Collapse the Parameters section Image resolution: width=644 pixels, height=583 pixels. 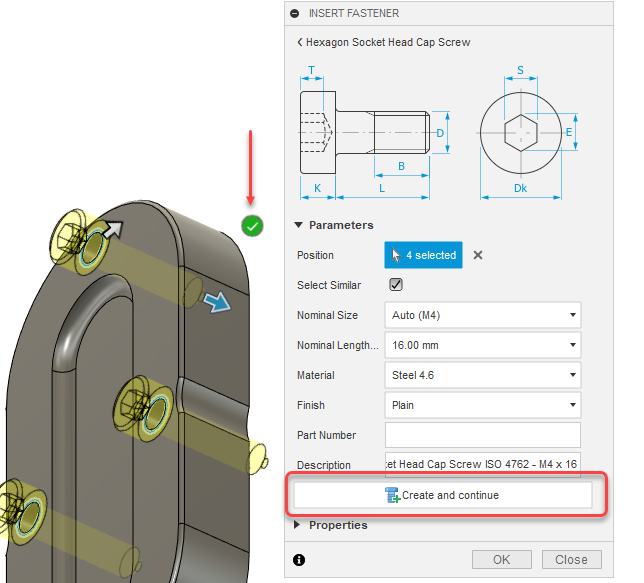299,225
